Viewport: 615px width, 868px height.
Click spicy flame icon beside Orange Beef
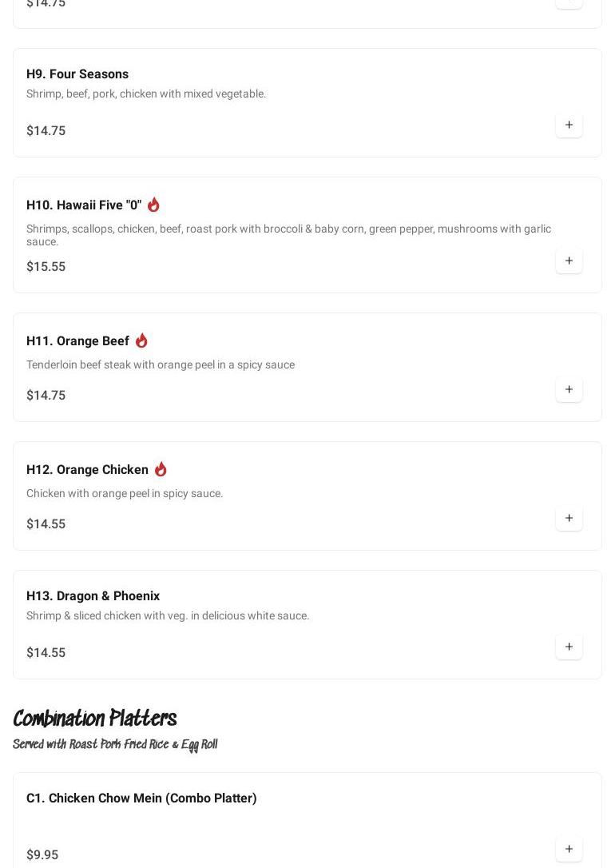141,340
